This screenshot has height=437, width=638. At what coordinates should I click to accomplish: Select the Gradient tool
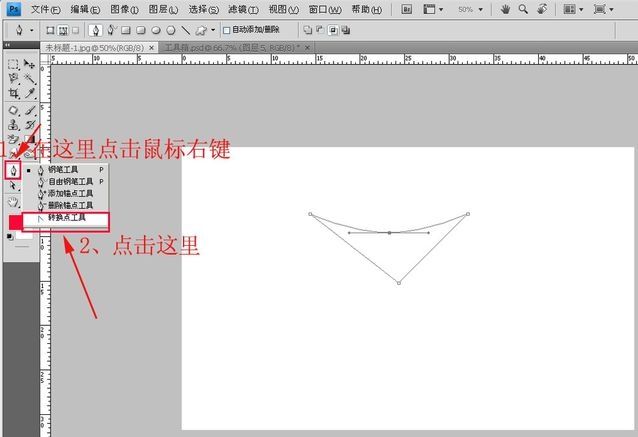(x=29, y=140)
